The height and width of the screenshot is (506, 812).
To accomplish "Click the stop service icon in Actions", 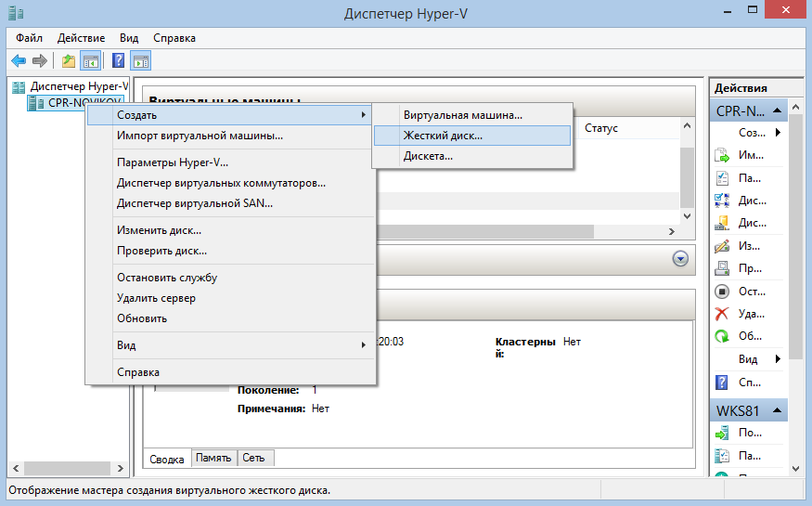I will tap(722, 291).
